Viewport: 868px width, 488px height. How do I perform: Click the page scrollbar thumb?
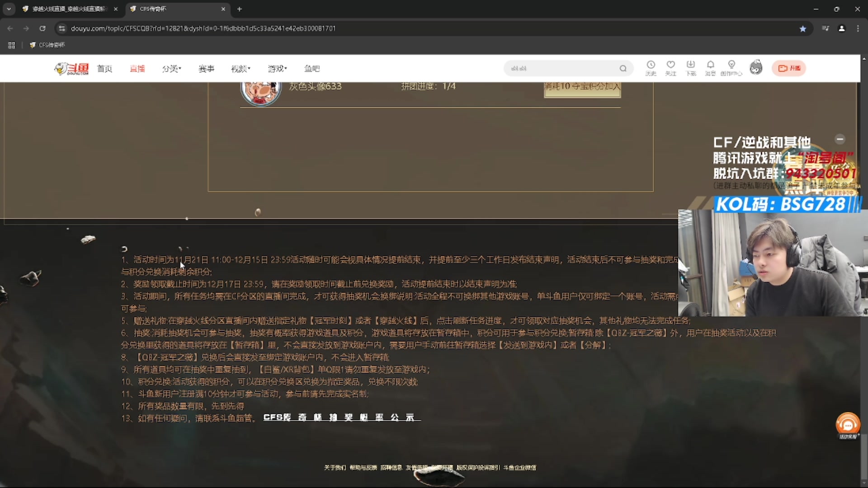tap(864, 456)
